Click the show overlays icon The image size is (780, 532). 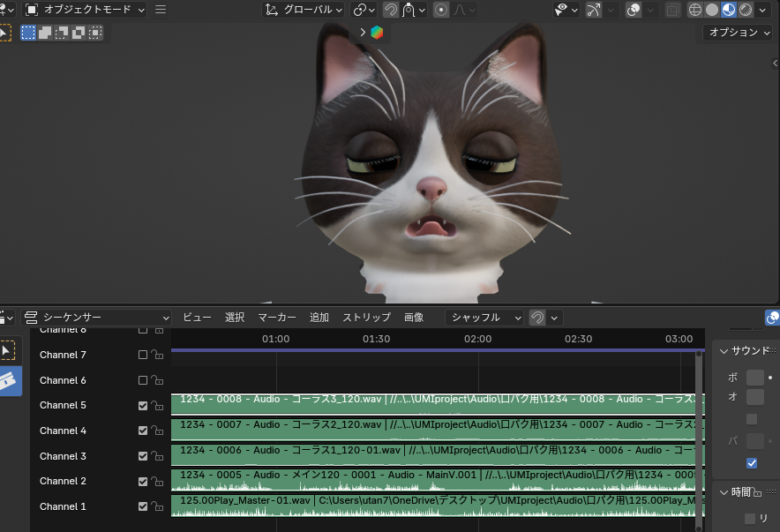click(634, 10)
